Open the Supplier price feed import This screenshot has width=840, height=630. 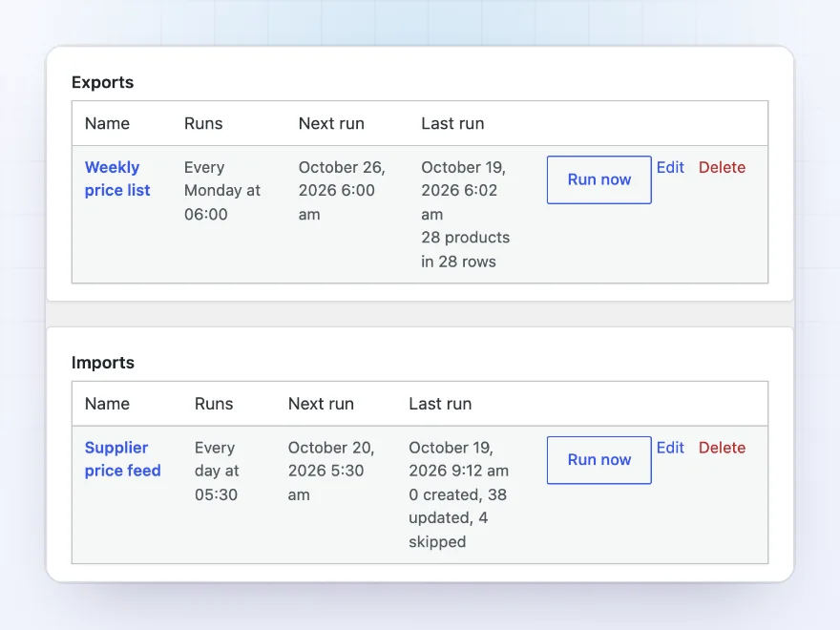[123, 459]
